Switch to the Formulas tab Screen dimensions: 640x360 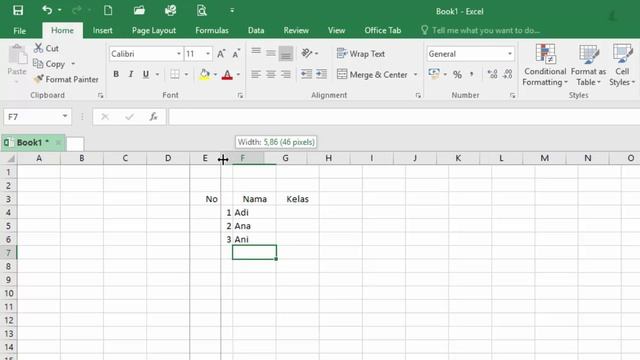click(212, 31)
